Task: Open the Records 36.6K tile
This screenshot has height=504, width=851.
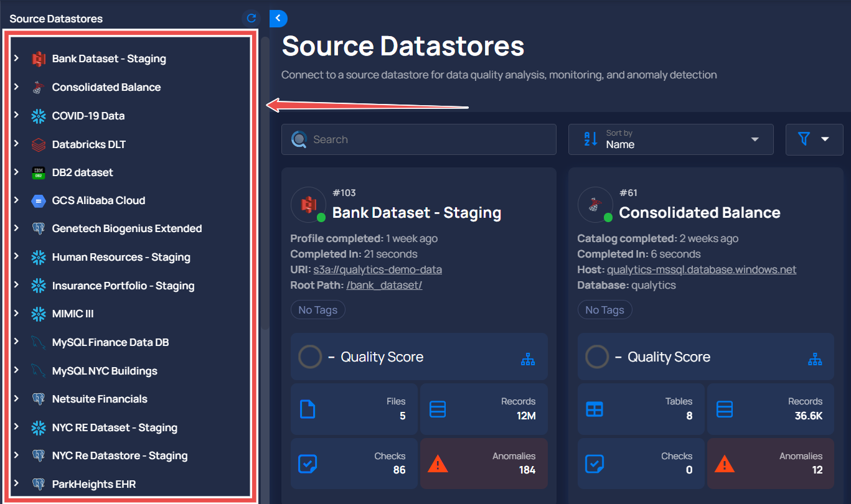Action: click(x=771, y=409)
